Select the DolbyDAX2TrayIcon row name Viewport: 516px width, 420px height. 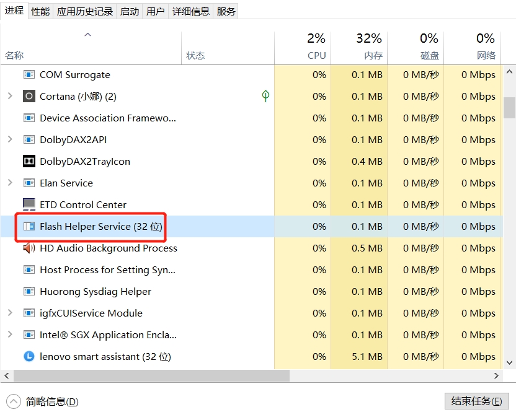(x=85, y=162)
